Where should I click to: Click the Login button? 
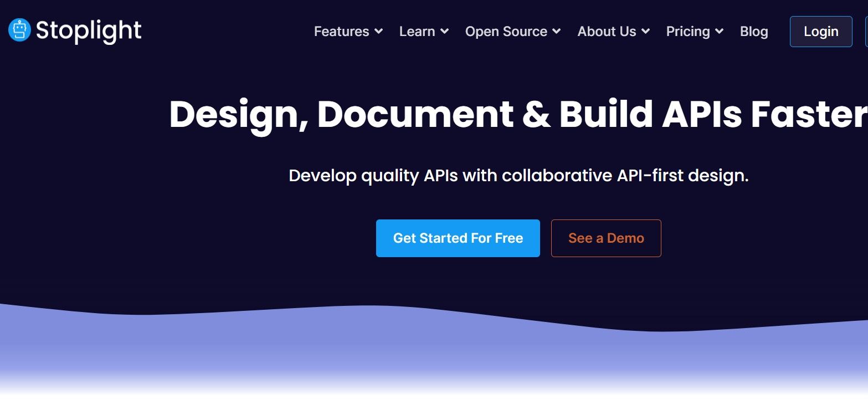tap(821, 32)
